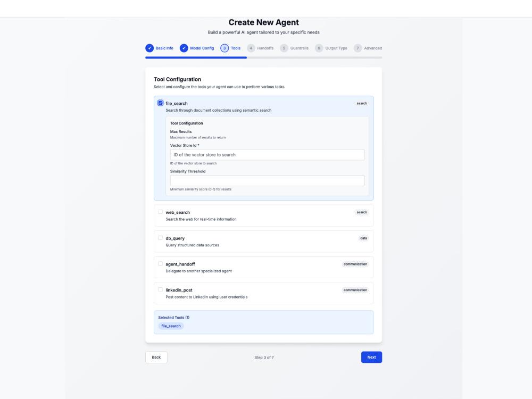Jump to the Guardrails step label
This screenshot has height=399, width=532.
click(299, 48)
